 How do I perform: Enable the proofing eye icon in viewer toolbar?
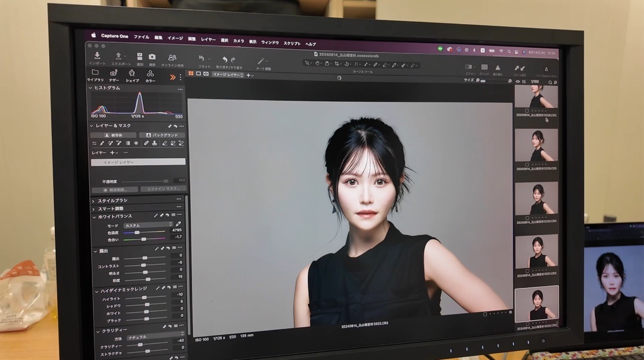pyautogui.click(x=206, y=74)
